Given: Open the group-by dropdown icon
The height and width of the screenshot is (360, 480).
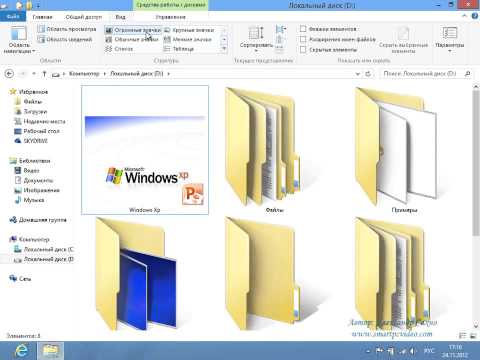Looking at the screenshot, I should point(281,29).
